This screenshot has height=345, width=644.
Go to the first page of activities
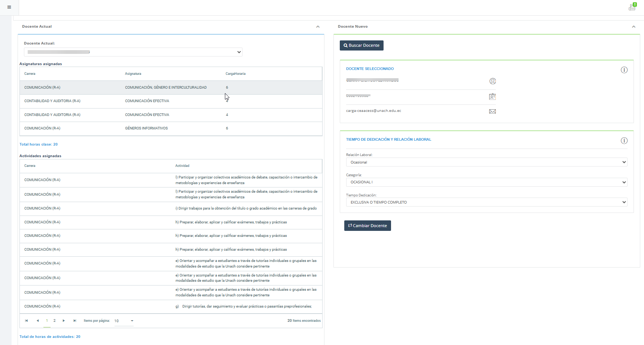(x=27, y=321)
